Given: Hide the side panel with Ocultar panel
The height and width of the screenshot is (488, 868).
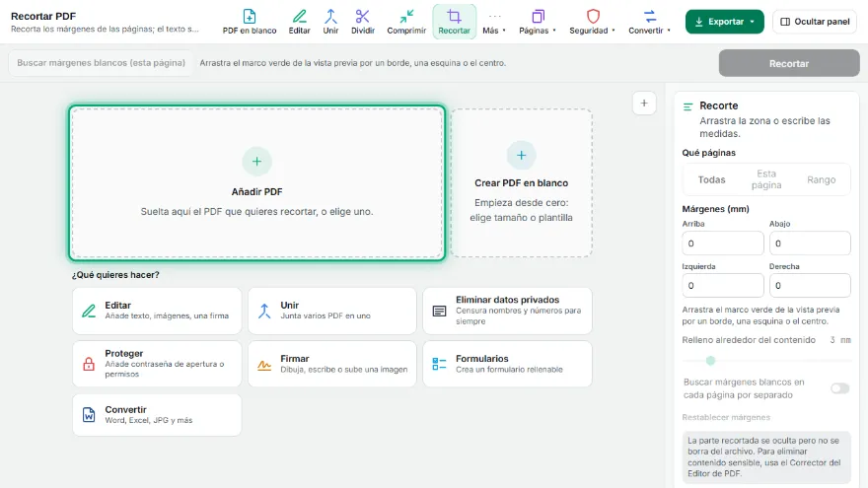Looking at the screenshot, I should 815,22.
